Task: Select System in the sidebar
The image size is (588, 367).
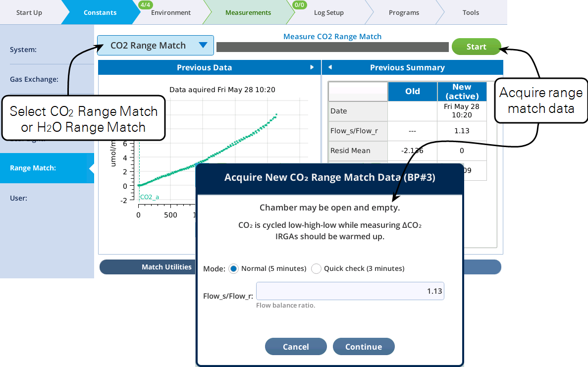Action: click(23, 50)
